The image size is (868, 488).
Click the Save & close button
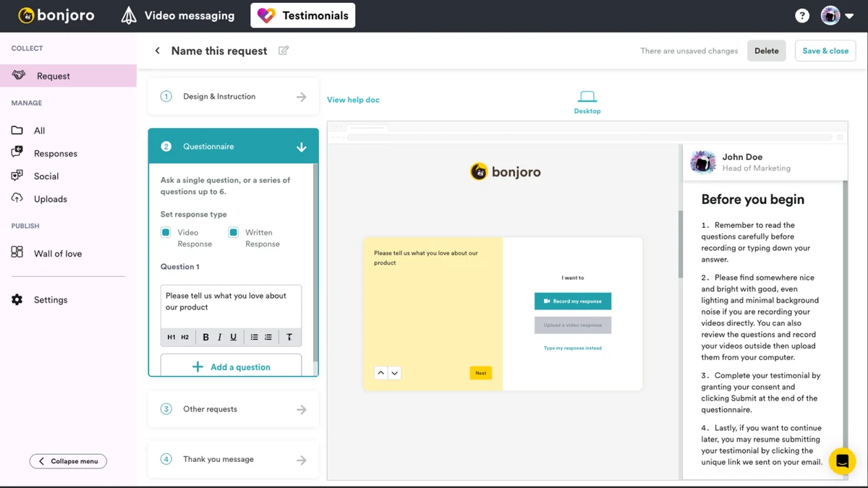pos(825,51)
